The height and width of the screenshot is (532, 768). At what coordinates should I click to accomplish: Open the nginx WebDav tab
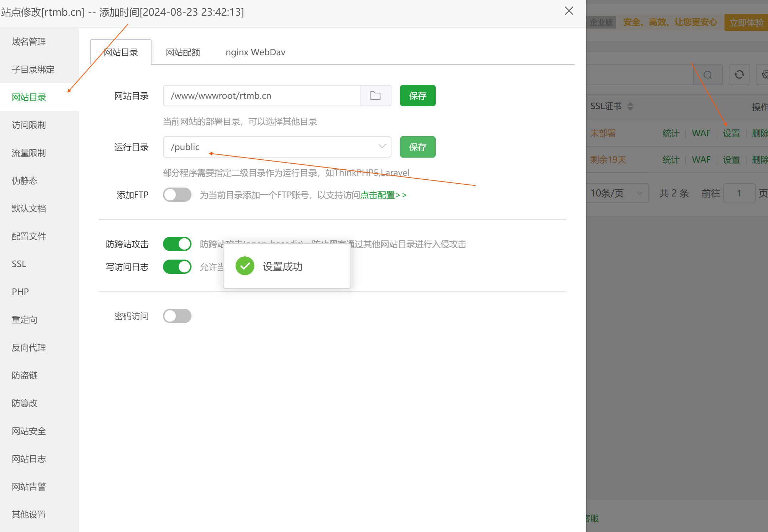(x=255, y=52)
